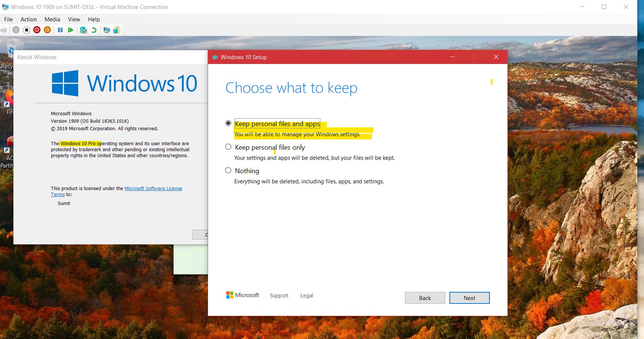This screenshot has height=339, width=644.
Task: Click the grey Start VM power icon
Action: pos(16,30)
